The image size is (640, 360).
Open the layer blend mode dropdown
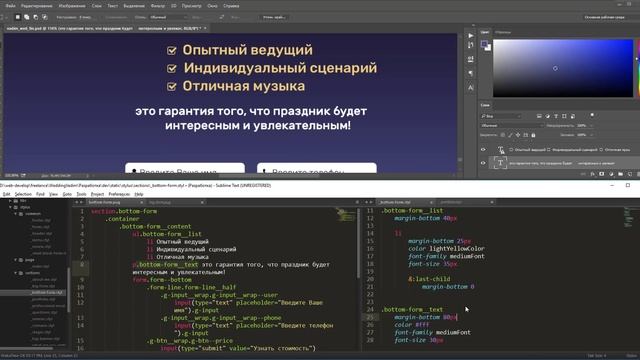point(512,126)
